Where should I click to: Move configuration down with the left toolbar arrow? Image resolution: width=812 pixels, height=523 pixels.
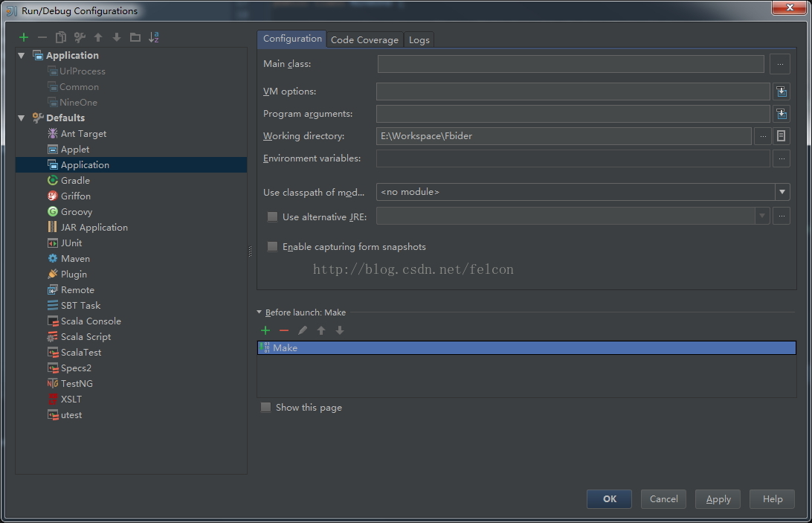[x=117, y=37]
